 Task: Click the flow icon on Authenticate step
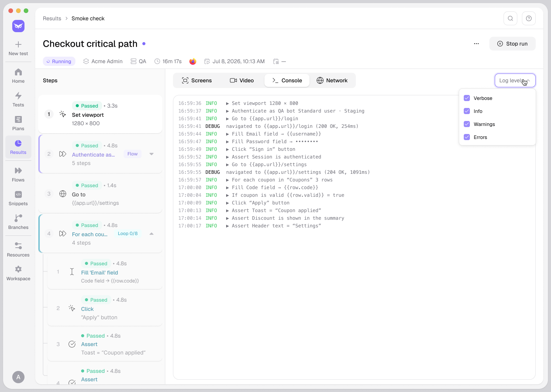click(x=63, y=154)
